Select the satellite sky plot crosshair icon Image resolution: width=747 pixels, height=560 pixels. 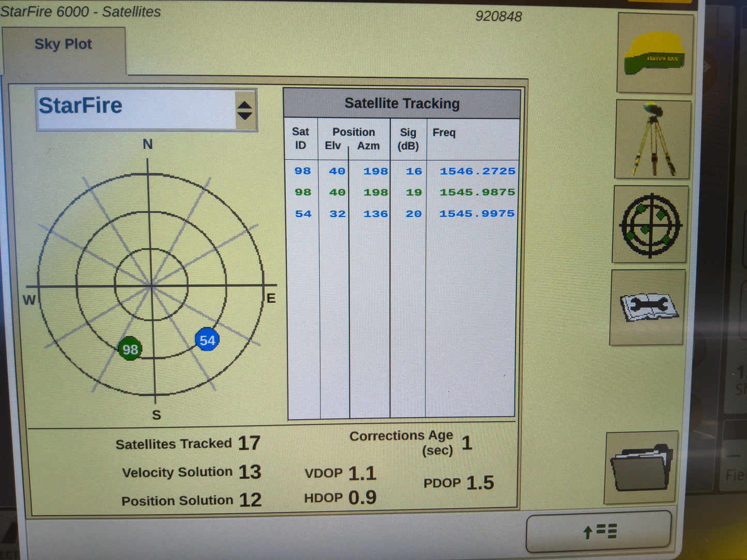[x=650, y=225]
